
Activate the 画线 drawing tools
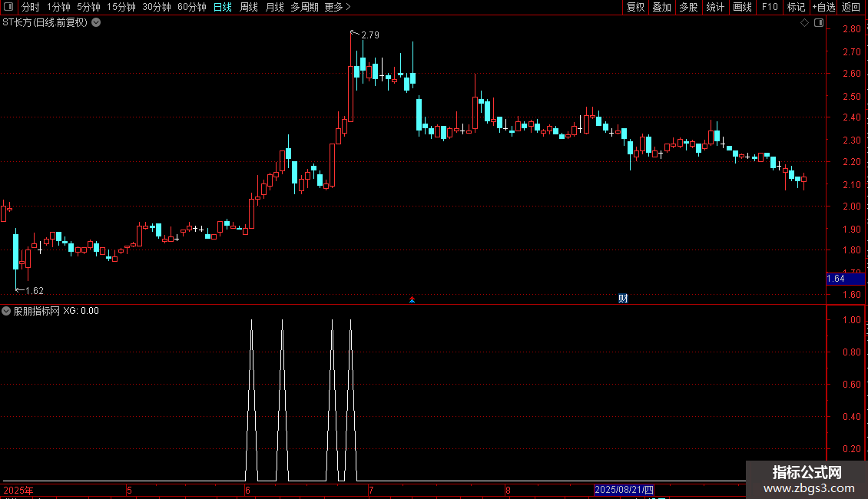click(x=742, y=7)
